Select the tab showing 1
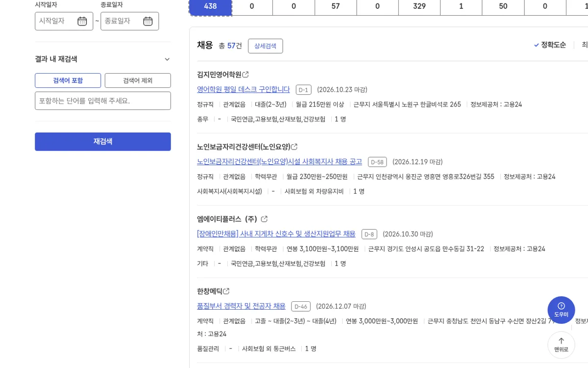588x368 pixels. pos(461,6)
